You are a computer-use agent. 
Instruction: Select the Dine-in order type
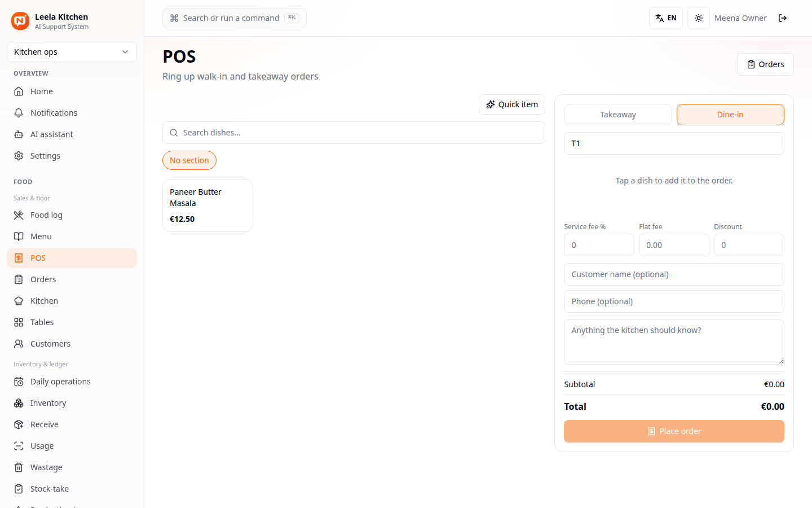pos(730,115)
